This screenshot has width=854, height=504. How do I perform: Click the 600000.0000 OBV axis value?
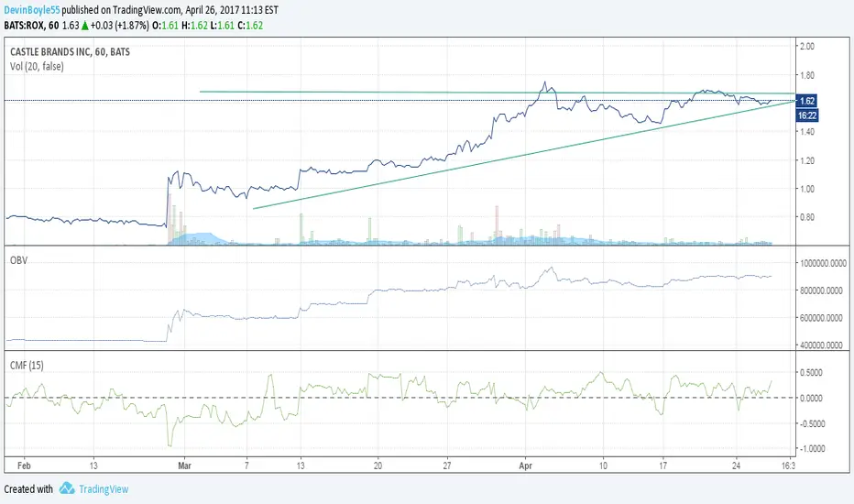(823, 318)
